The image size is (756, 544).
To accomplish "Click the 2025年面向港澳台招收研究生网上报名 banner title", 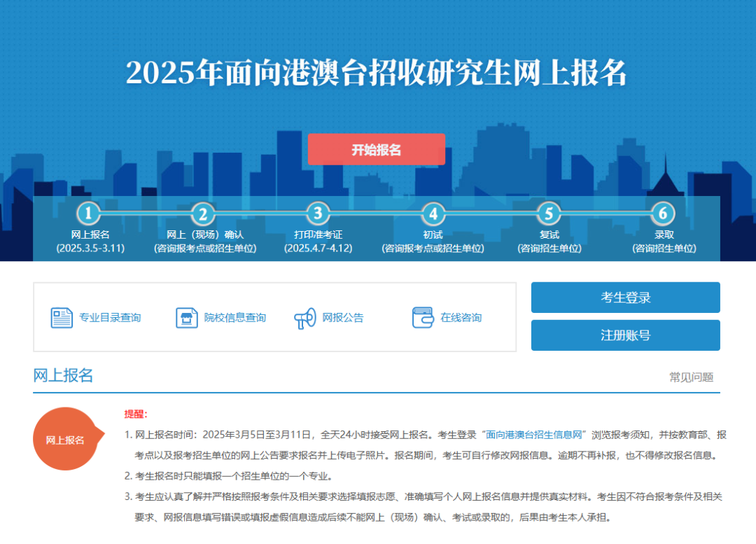I will click(377, 73).
